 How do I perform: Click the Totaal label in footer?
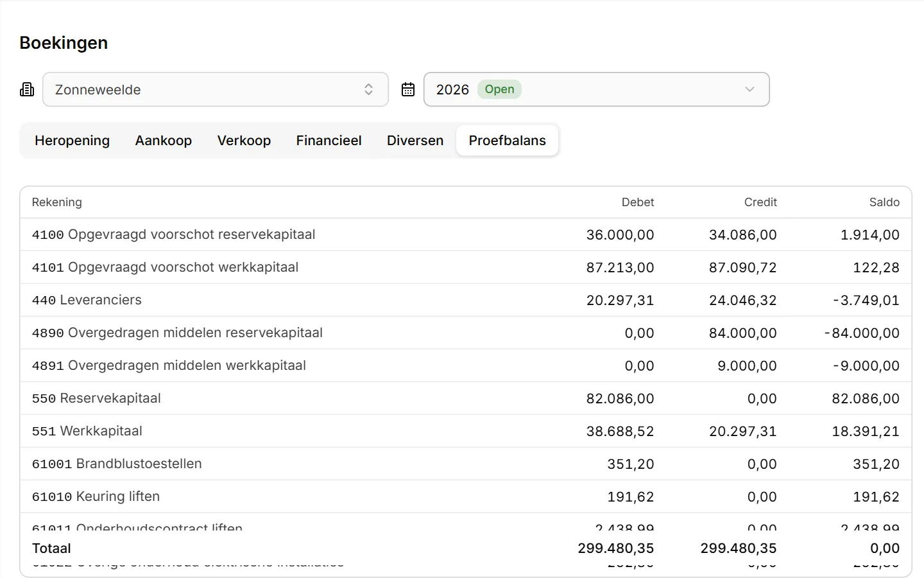[x=51, y=548]
